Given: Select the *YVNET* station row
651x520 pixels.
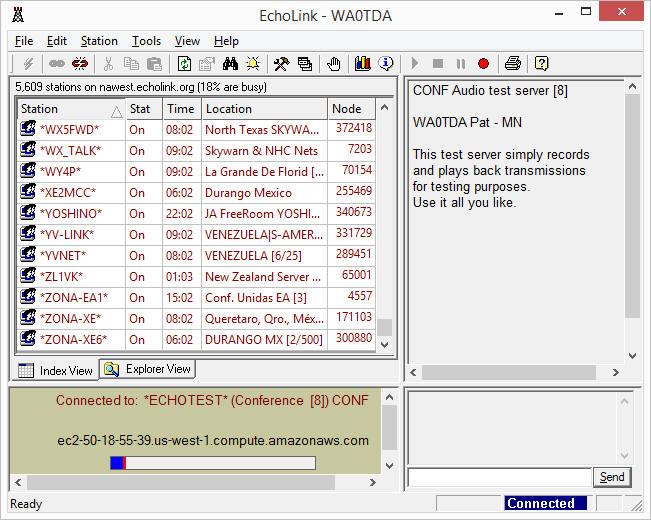Looking at the screenshot, I should pos(196,255).
